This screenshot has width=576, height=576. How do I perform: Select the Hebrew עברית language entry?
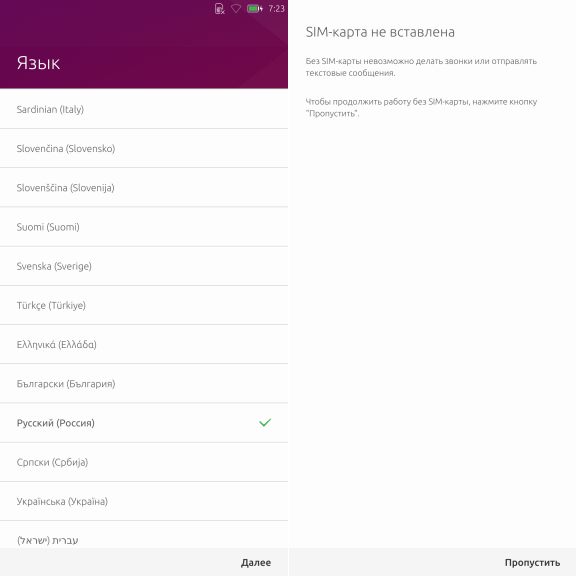coord(144,535)
